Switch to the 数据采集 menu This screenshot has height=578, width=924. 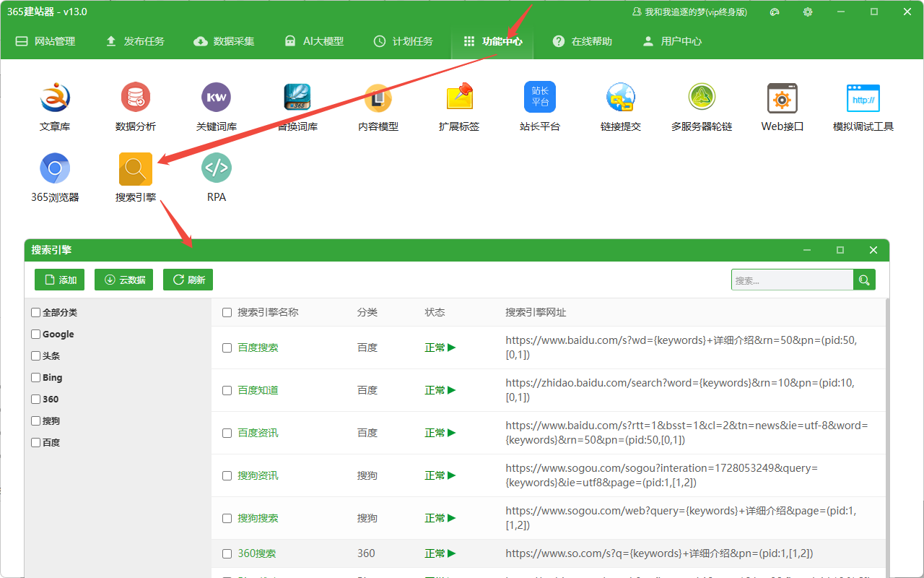point(225,41)
